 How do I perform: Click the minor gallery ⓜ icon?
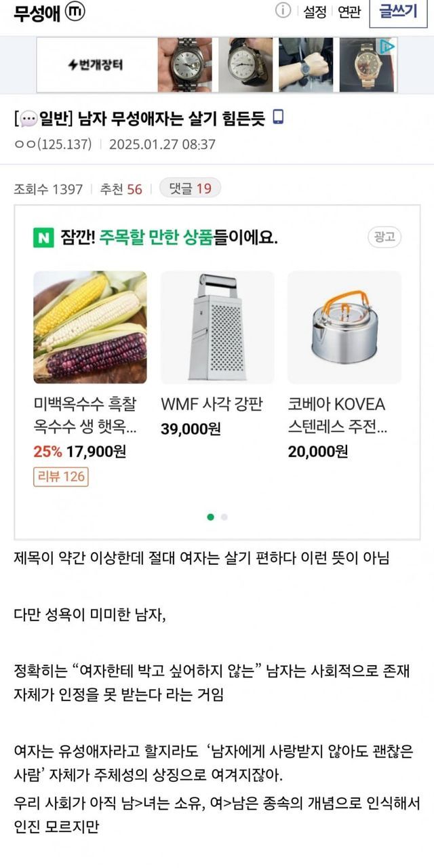[x=76, y=13]
